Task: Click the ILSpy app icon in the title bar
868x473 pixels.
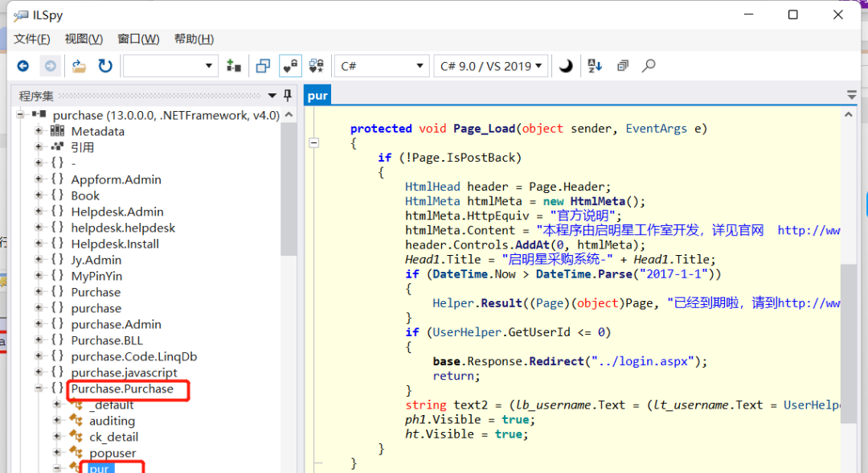Action: 21,15
